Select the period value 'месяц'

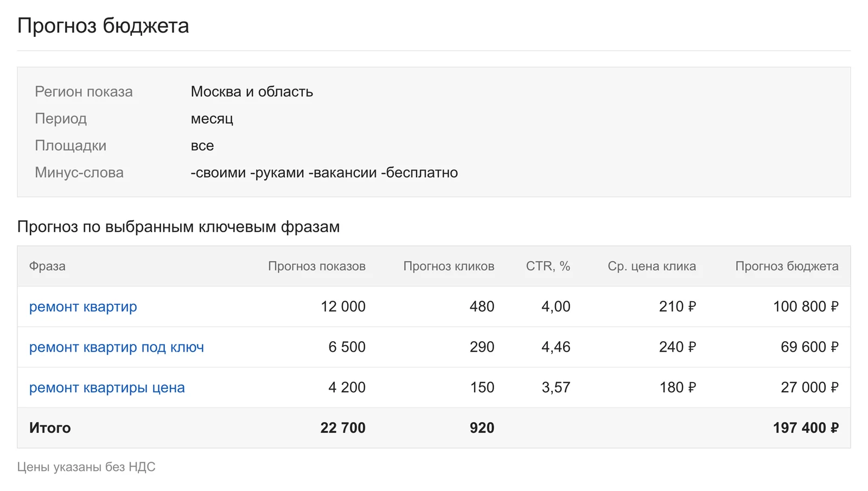212,119
